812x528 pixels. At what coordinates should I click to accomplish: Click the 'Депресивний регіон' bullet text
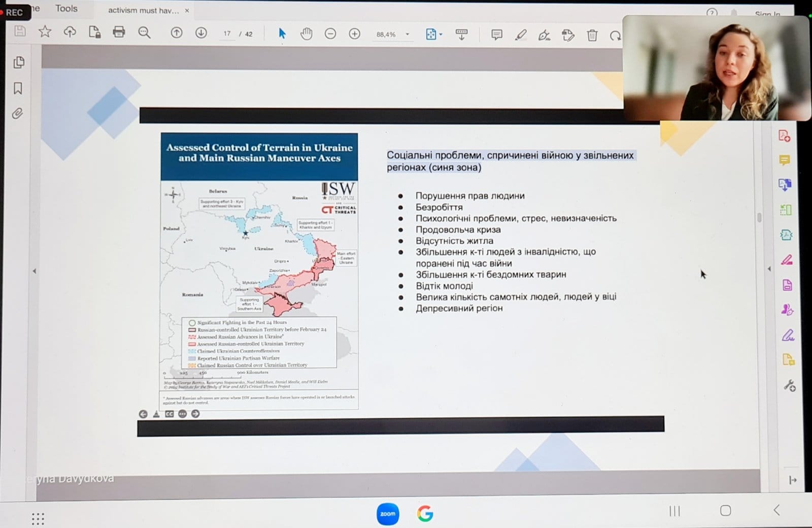point(459,308)
